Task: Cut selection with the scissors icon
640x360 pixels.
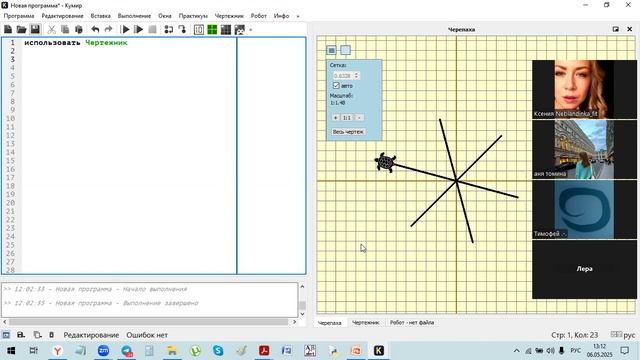Action: coord(51,29)
